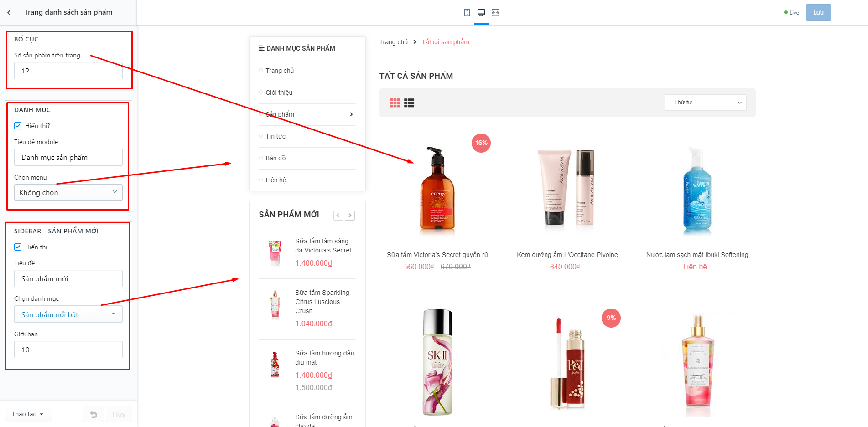This screenshot has height=427, width=868.
Task: Click the pink body mist product image
Action: tap(697, 365)
